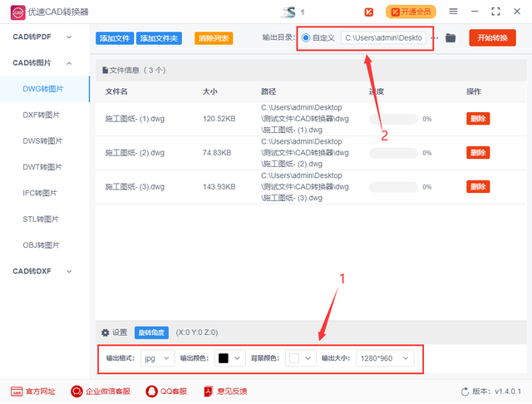
Task: Select the 自定义 output directory radio button
Action: tap(306, 37)
